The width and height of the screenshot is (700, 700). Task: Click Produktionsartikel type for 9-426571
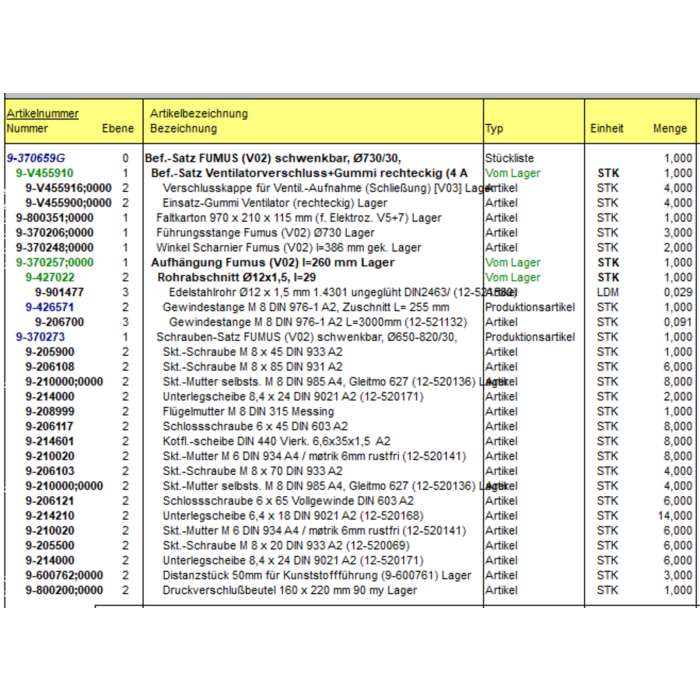530,307
